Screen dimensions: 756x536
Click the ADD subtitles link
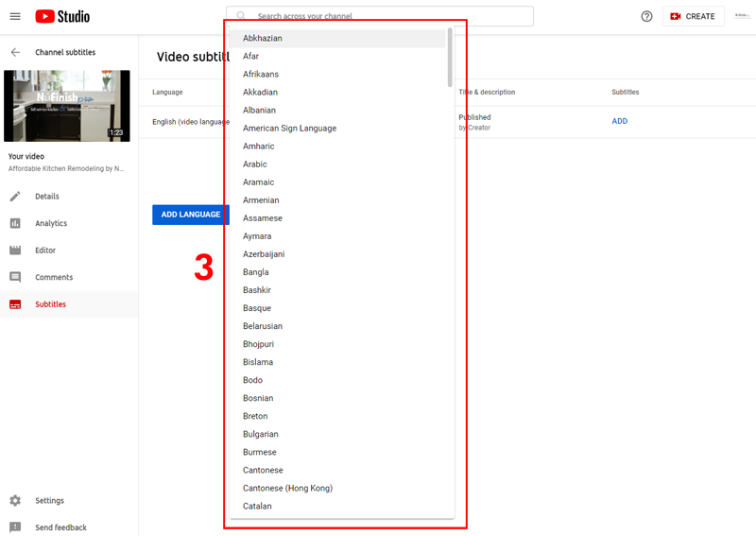[620, 121]
